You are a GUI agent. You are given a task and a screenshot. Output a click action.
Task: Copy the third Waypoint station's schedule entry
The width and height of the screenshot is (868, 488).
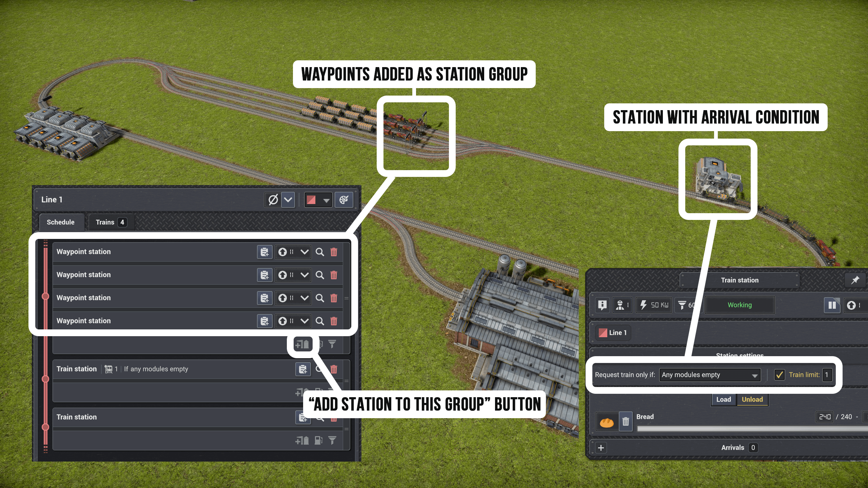(264, 298)
